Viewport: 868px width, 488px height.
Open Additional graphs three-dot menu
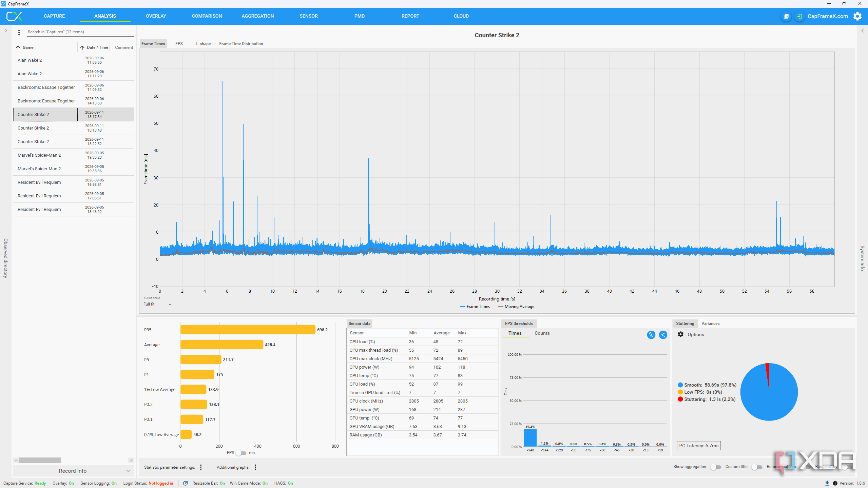click(255, 467)
